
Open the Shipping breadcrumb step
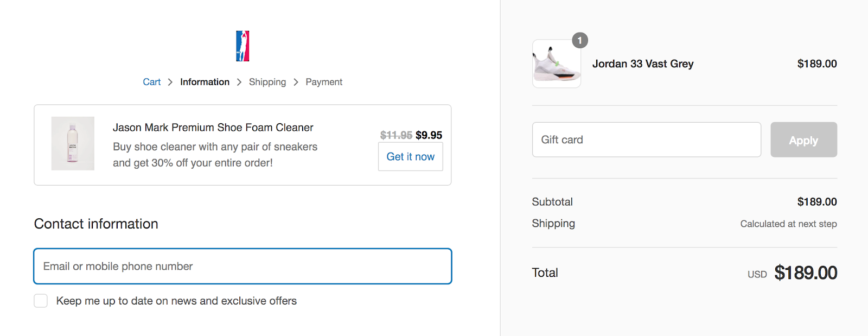click(267, 82)
